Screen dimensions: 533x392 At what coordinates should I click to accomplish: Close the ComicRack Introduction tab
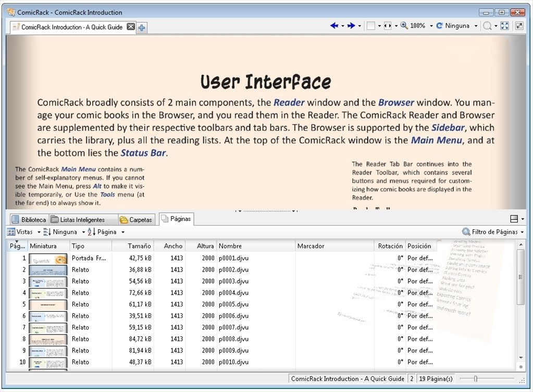pyautogui.click(x=131, y=27)
